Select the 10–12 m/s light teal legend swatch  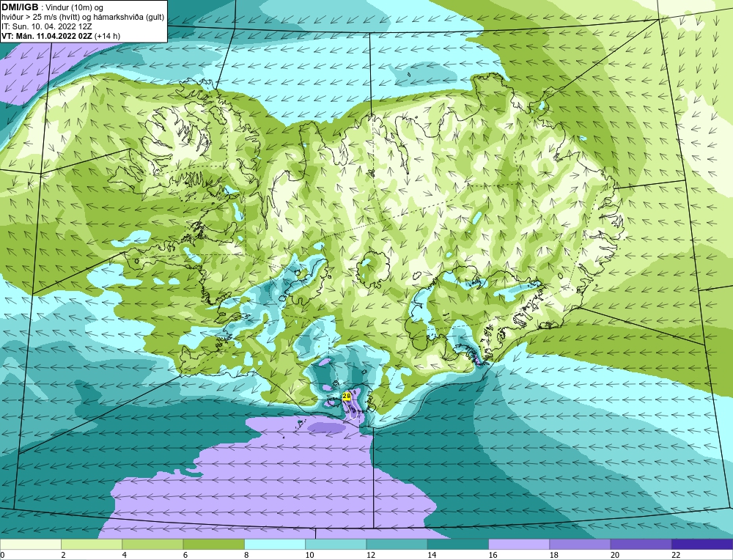pos(336,544)
